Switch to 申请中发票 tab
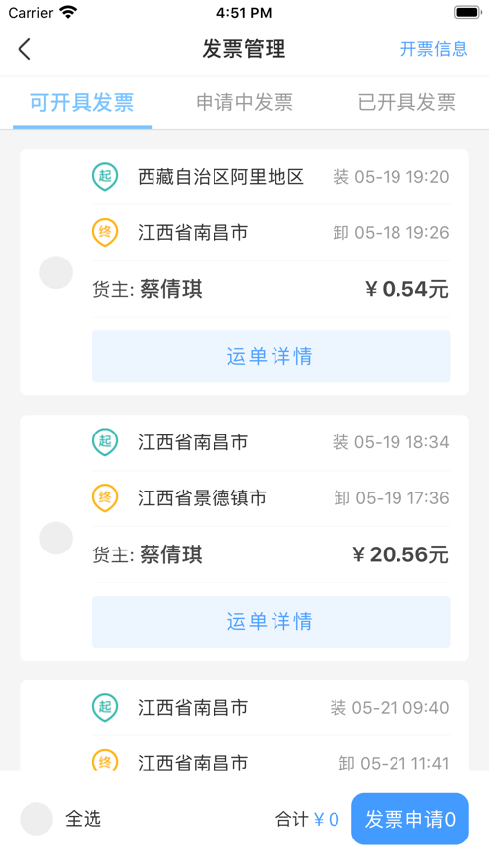489x868 pixels. [x=244, y=103]
